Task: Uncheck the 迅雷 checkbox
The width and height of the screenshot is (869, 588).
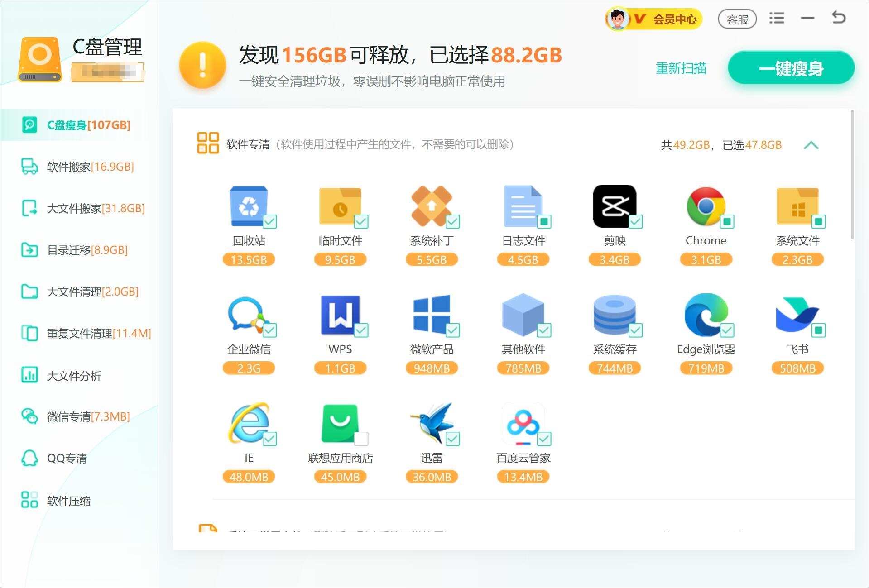Action: 453,439
